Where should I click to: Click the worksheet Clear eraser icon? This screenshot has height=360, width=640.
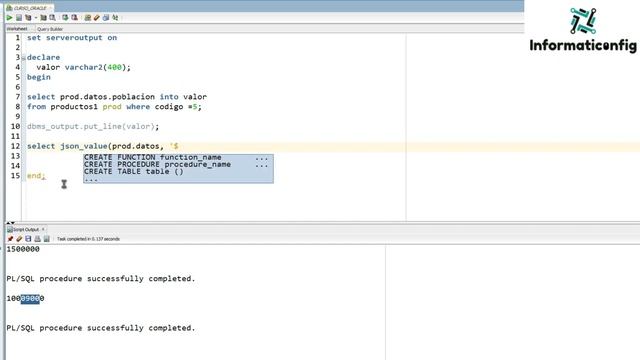point(97,18)
